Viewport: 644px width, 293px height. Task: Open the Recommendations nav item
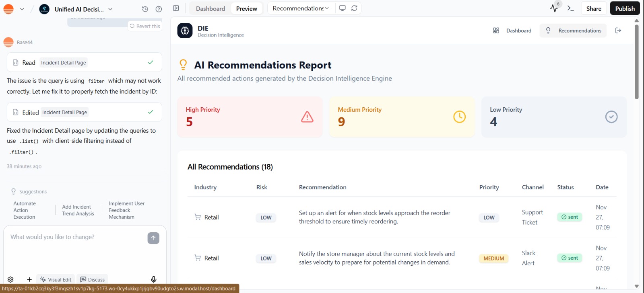coord(573,31)
